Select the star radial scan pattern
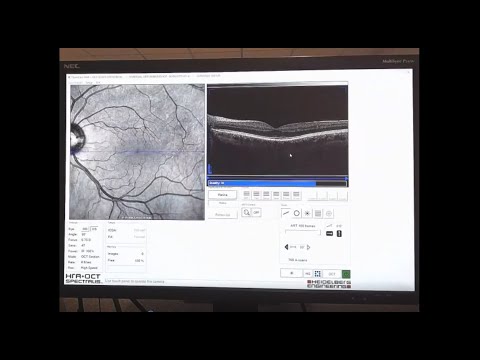480x360 pixels. 307,213
